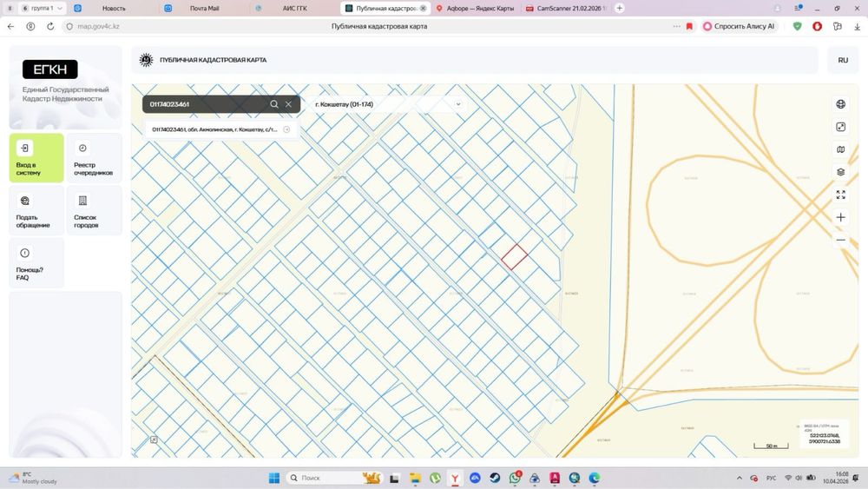868x489 pixels.
Task: Click the globe icon on map toolbar
Action: point(840,104)
